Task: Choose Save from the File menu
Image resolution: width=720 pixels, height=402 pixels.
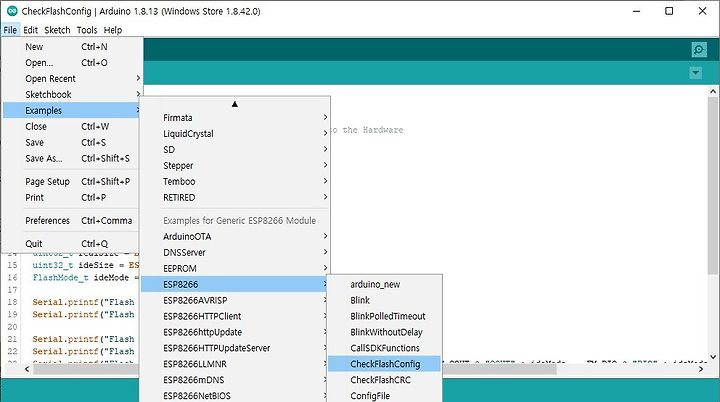Action: [72, 142]
